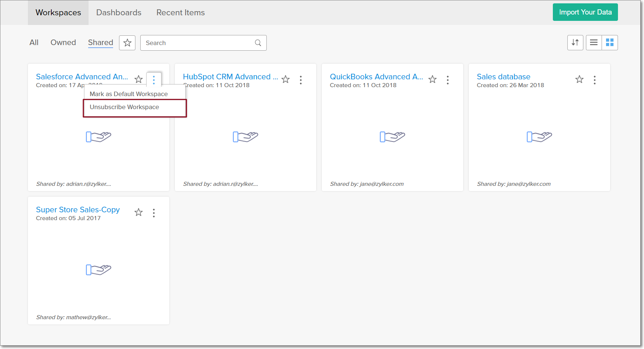Click 'Shared by: jane@zylker.com' on QuickBooks card
The width and height of the screenshot is (644, 349).
point(367,184)
